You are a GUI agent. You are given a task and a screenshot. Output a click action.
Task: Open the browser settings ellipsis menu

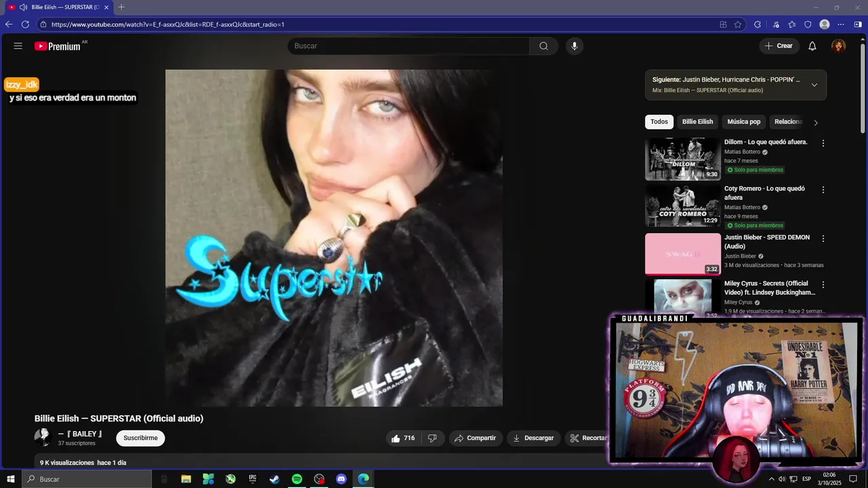click(x=841, y=24)
